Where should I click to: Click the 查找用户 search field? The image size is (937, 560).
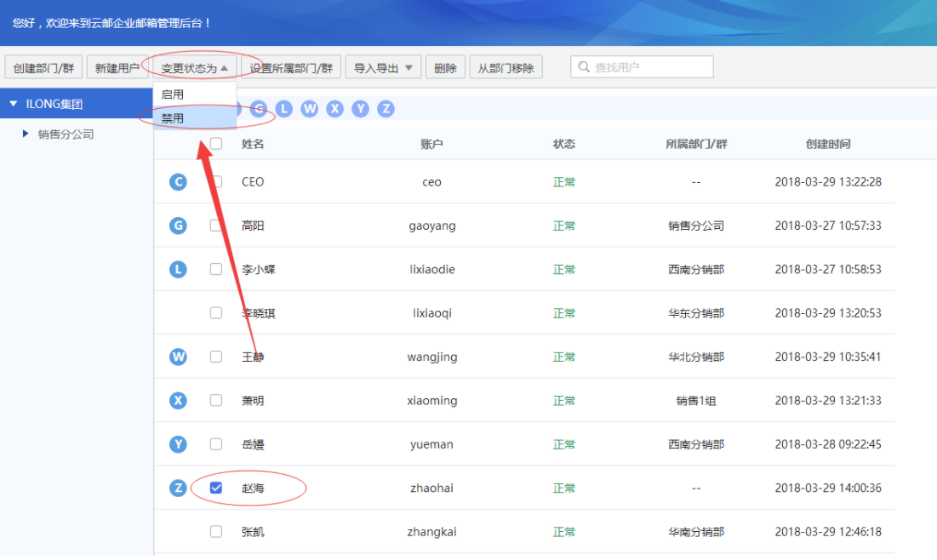click(642, 67)
